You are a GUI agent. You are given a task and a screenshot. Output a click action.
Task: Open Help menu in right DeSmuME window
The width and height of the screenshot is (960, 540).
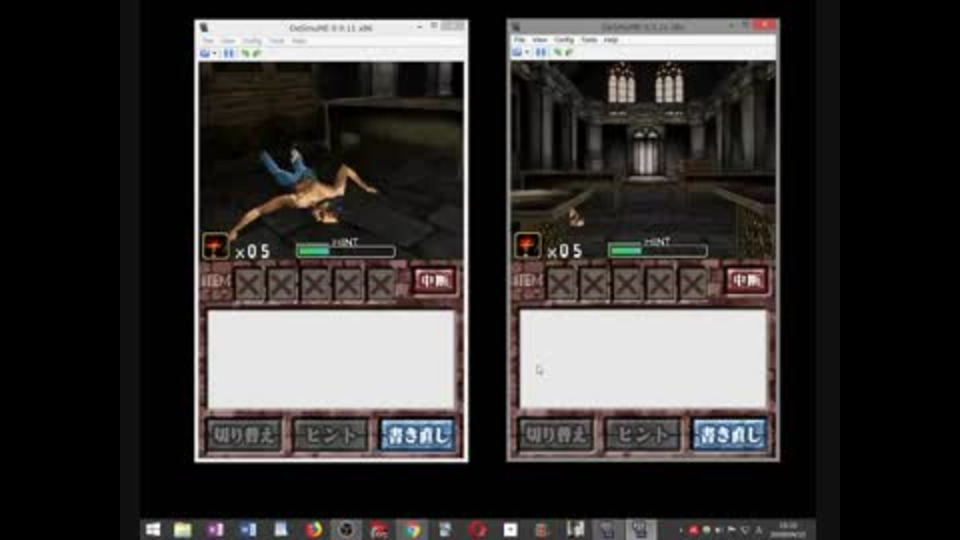pyautogui.click(x=610, y=40)
